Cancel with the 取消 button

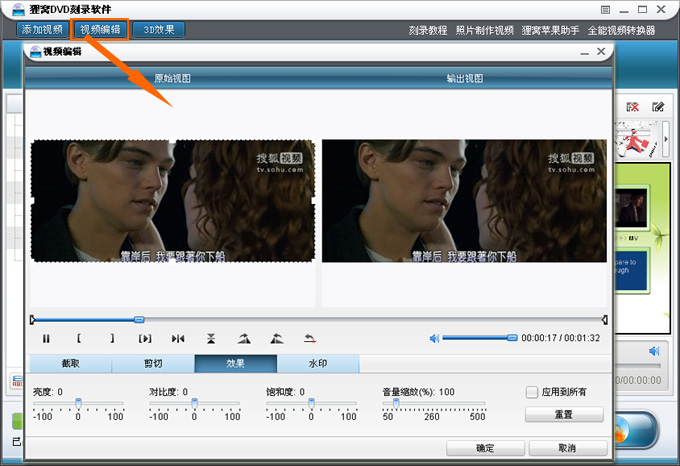tap(568, 448)
